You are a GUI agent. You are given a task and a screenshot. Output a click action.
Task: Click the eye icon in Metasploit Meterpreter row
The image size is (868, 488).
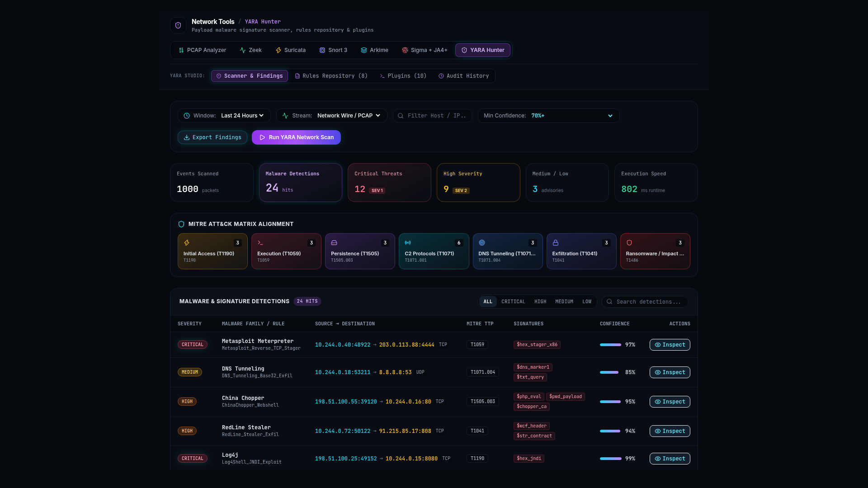tap(658, 345)
